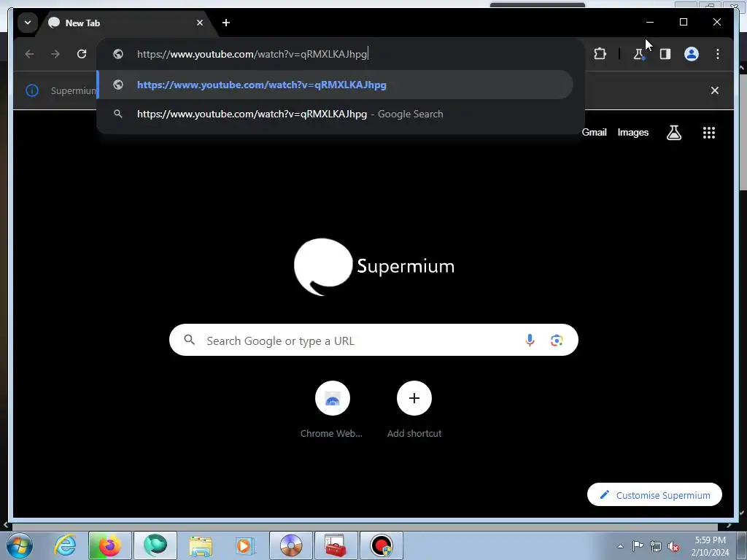Select the highlighted YouTube URL suggestion

click(x=335, y=85)
